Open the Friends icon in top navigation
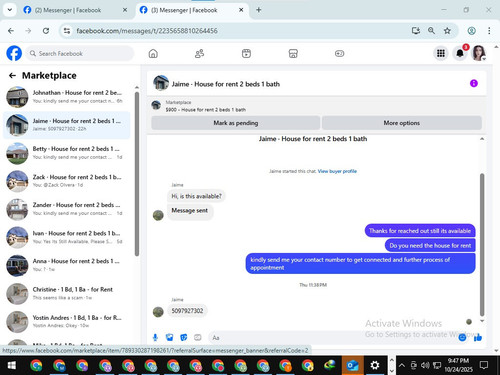Image resolution: width=500 pixels, height=375 pixels. [199, 53]
